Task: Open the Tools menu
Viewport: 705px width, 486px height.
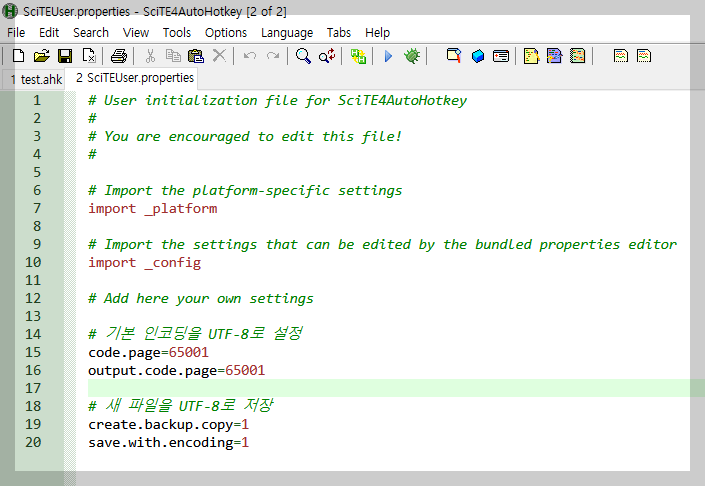Action: pos(177,33)
